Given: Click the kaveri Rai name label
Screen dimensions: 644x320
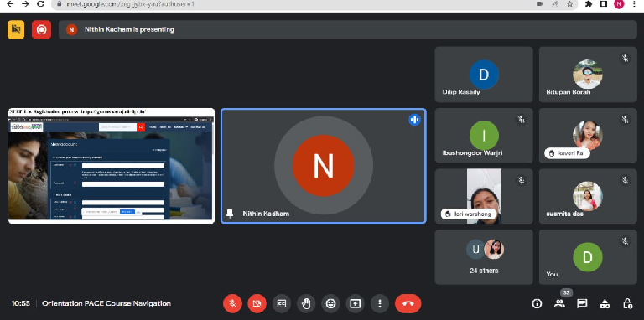Looking at the screenshot, I should [567, 153].
